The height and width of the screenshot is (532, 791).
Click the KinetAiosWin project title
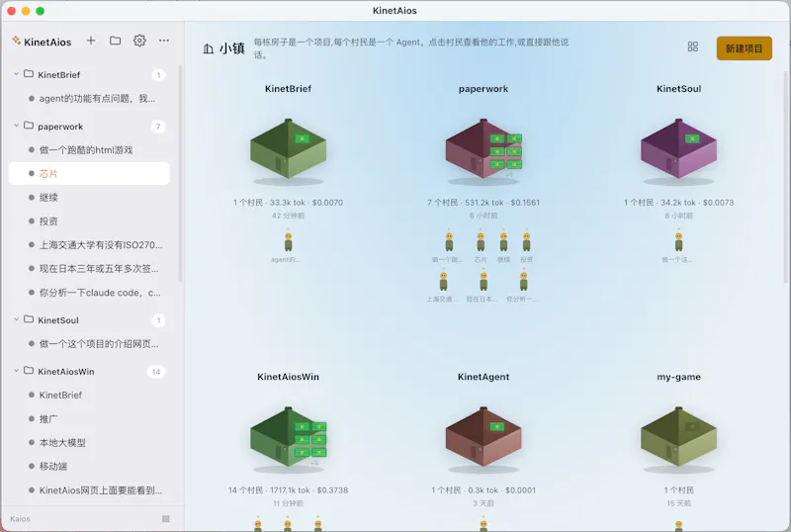click(x=288, y=377)
